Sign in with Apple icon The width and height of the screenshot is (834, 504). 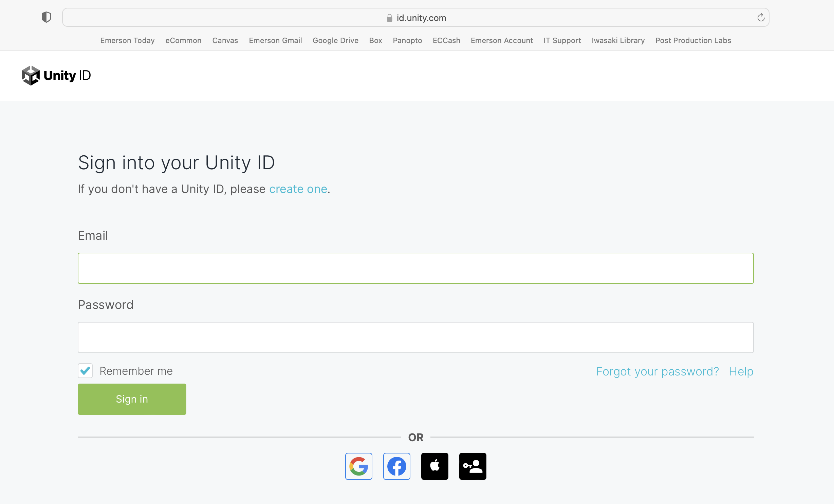point(434,466)
